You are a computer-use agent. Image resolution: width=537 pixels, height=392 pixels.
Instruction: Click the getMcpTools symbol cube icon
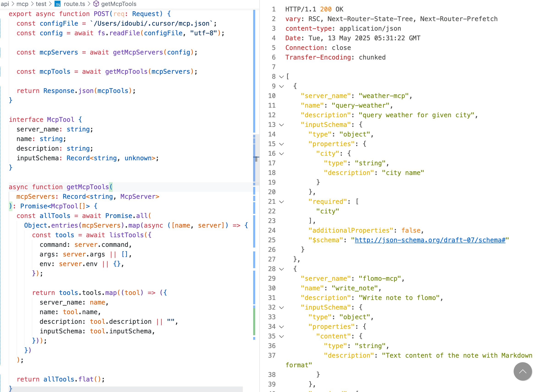pyautogui.click(x=96, y=4)
